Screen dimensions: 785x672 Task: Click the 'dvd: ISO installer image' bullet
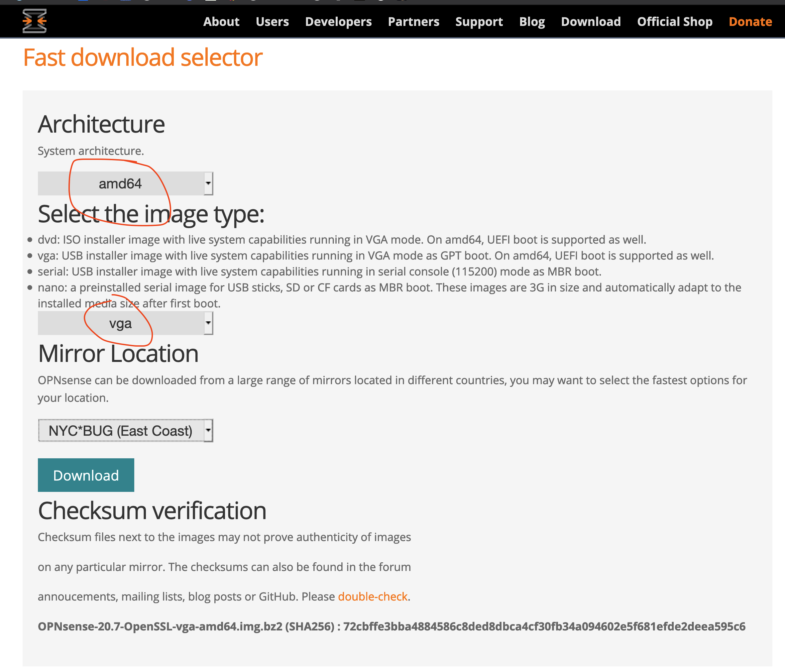point(342,239)
